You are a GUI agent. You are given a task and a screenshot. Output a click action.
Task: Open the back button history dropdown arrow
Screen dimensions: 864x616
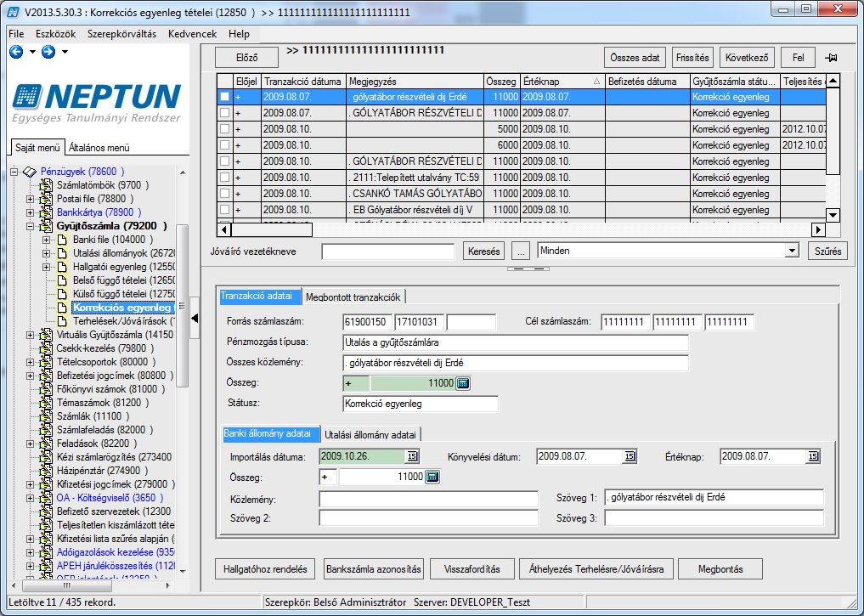[32, 52]
